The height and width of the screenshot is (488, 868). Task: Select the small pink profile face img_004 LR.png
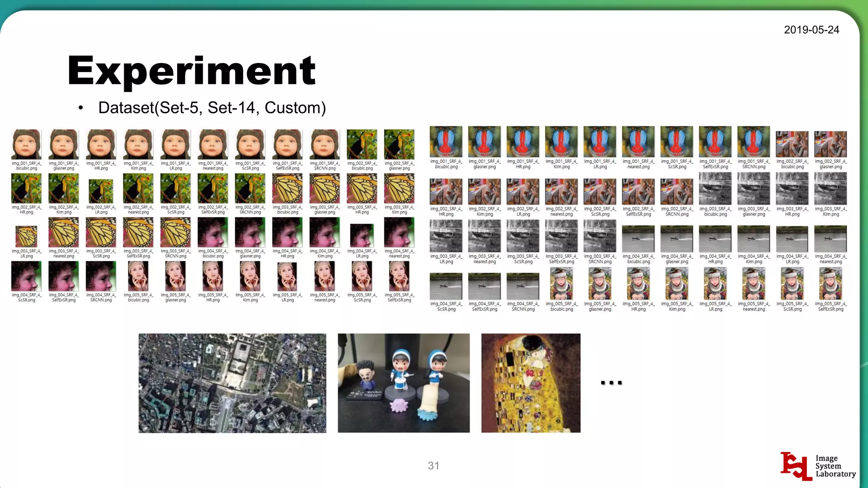(x=362, y=235)
